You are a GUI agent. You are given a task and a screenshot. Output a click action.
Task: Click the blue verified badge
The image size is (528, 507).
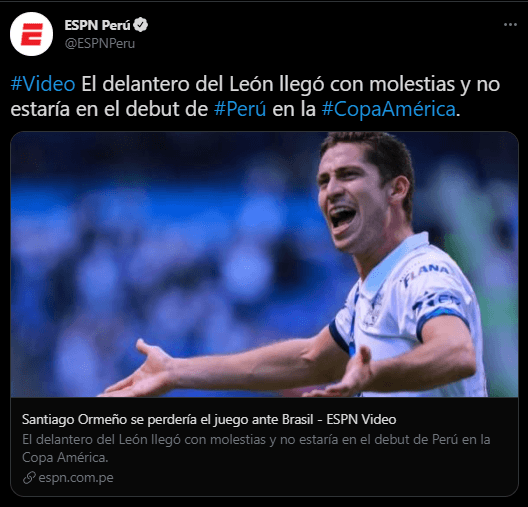click(140, 25)
